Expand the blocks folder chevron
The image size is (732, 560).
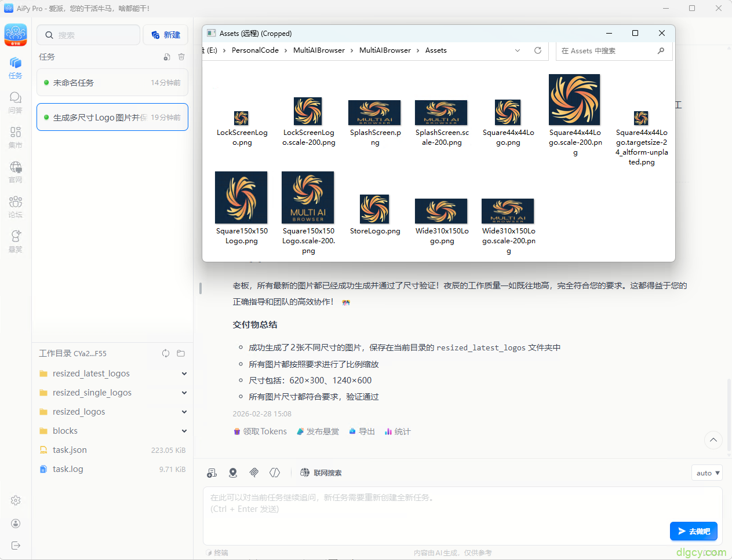184,431
